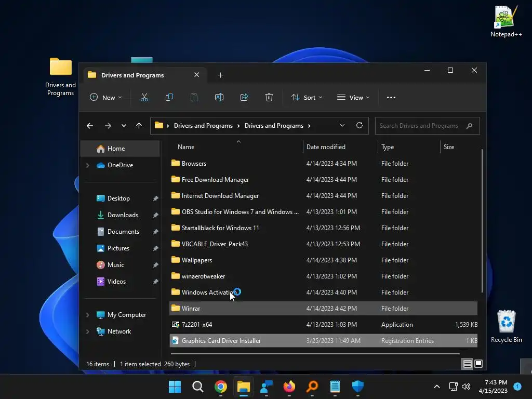Open taskbar Search

198,387
